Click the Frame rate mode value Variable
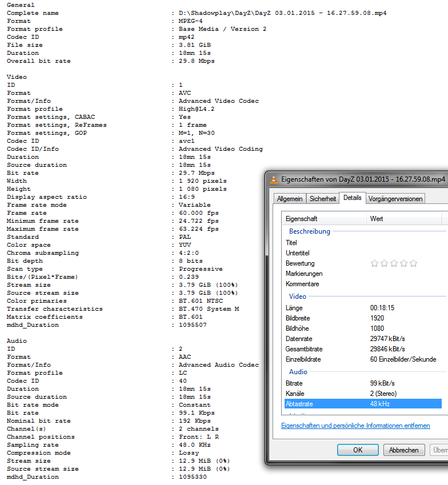This screenshot has height=485, width=448. click(x=195, y=205)
